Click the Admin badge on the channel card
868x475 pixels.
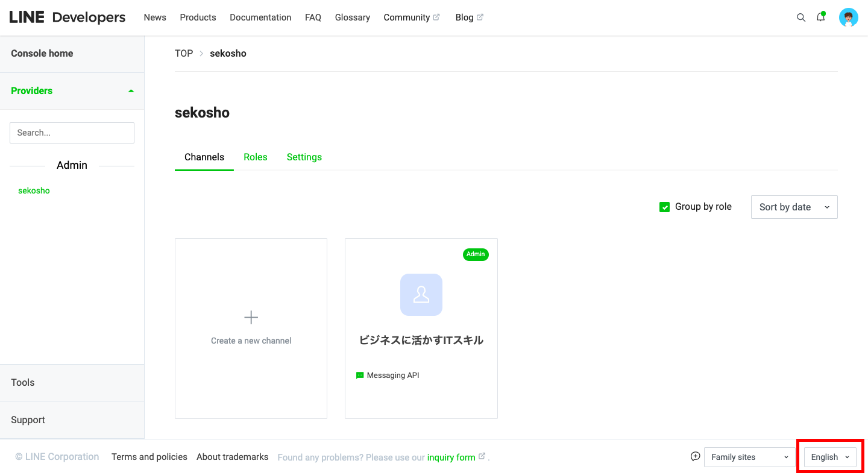pyautogui.click(x=476, y=254)
